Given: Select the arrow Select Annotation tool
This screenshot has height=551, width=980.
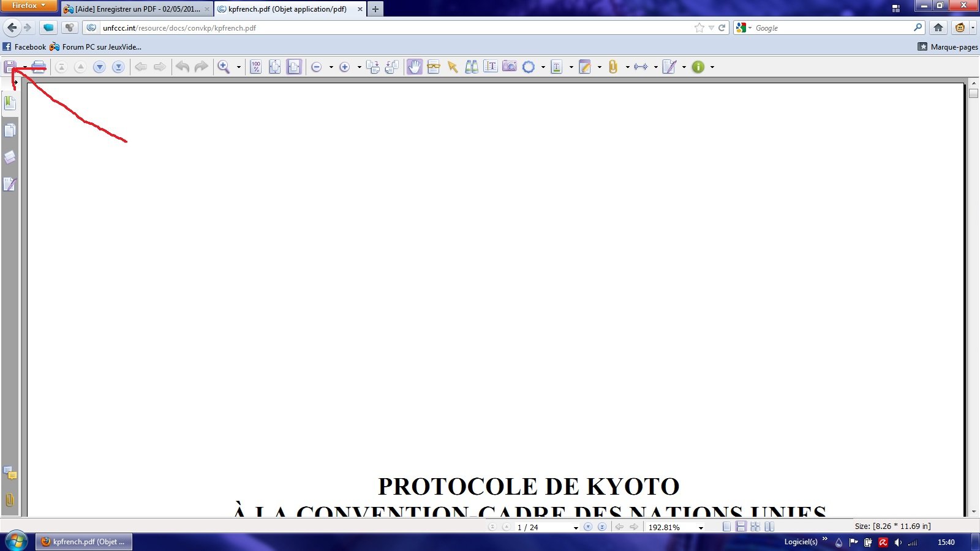Looking at the screenshot, I should click(x=453, y=67).
